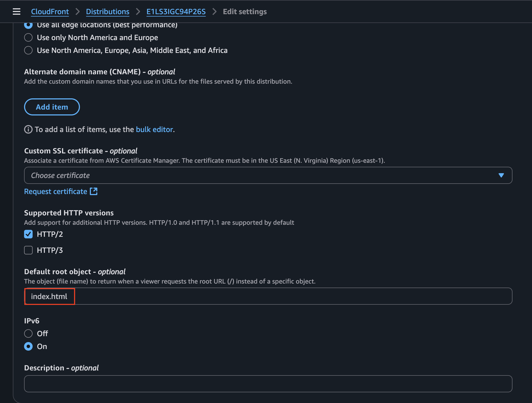
Task: Select Use only North America and Europe
Action: click(x=28, y=37)
